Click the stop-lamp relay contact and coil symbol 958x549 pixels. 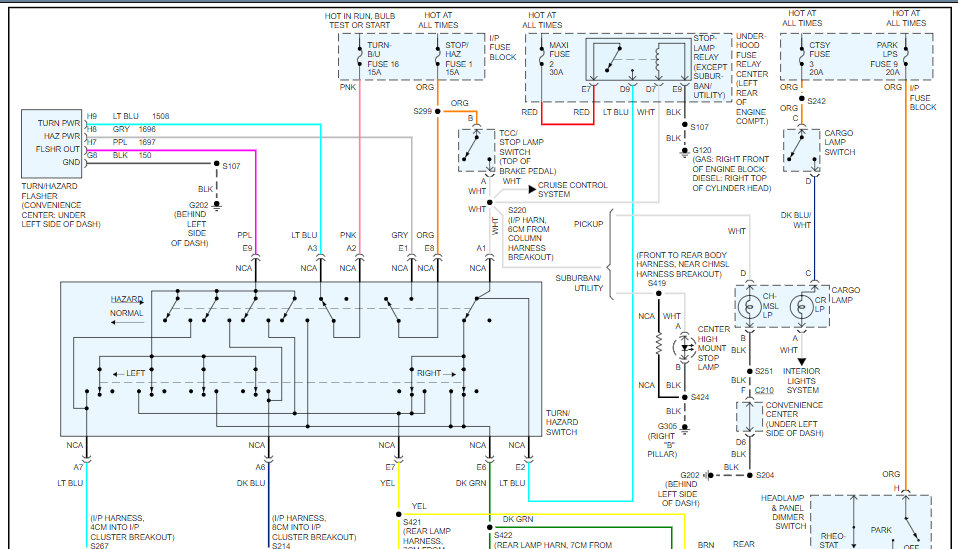coord(637,60)
